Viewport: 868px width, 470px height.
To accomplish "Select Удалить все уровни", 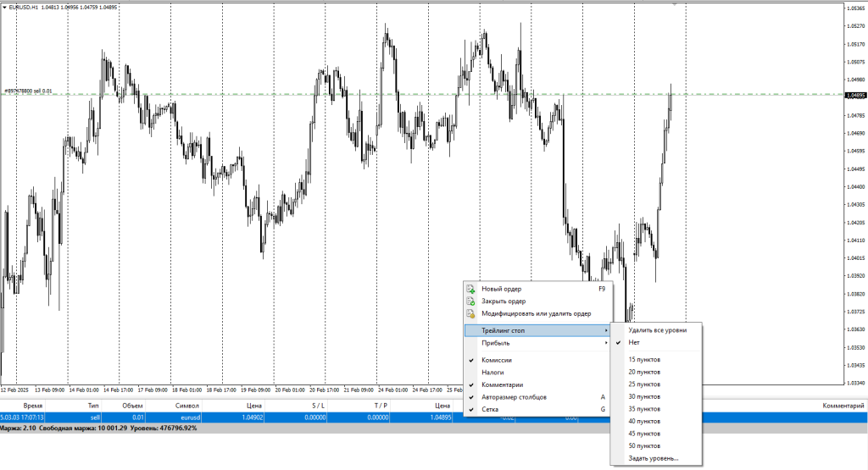I will click(x=657, y=330).
